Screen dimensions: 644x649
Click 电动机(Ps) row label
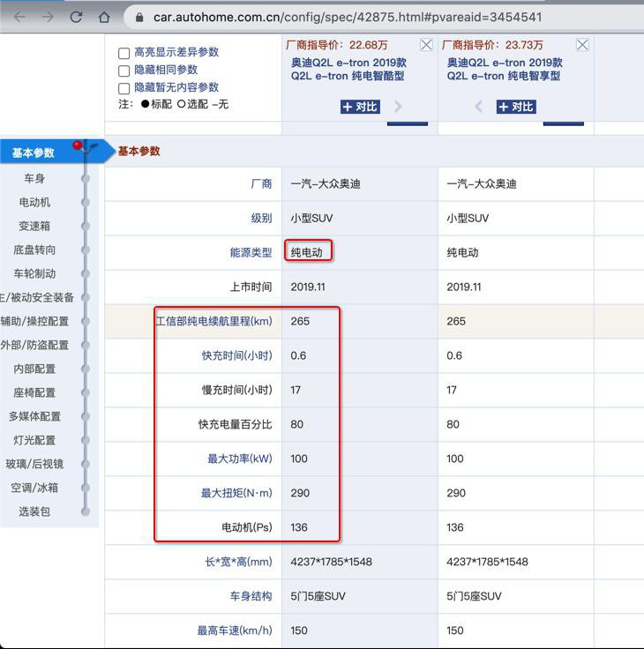247,527
